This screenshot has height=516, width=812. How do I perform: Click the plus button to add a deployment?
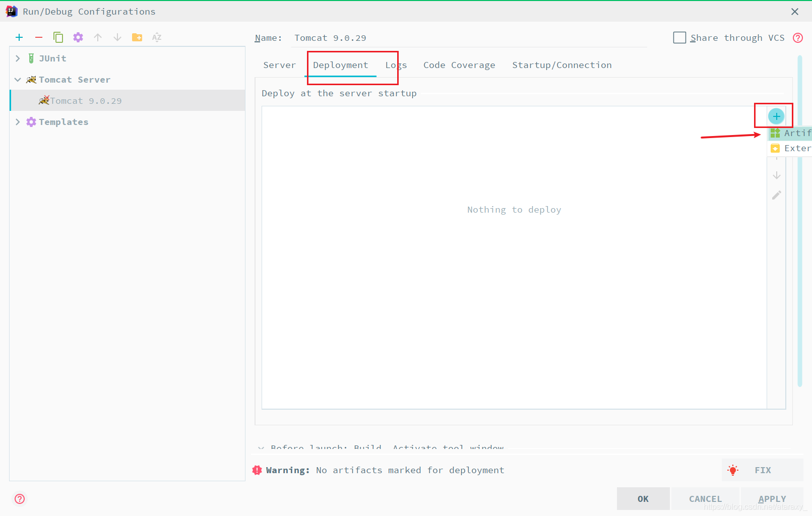[x=776, y=116]
